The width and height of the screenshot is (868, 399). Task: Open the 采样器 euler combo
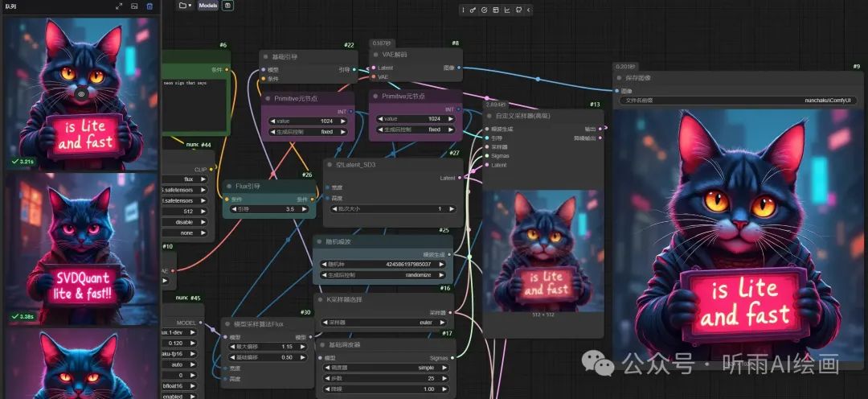[x=383, y=322]
